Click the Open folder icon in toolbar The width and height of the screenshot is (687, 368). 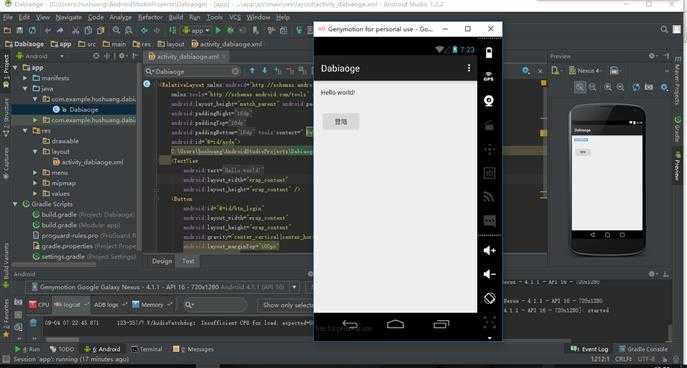point(7,30)
